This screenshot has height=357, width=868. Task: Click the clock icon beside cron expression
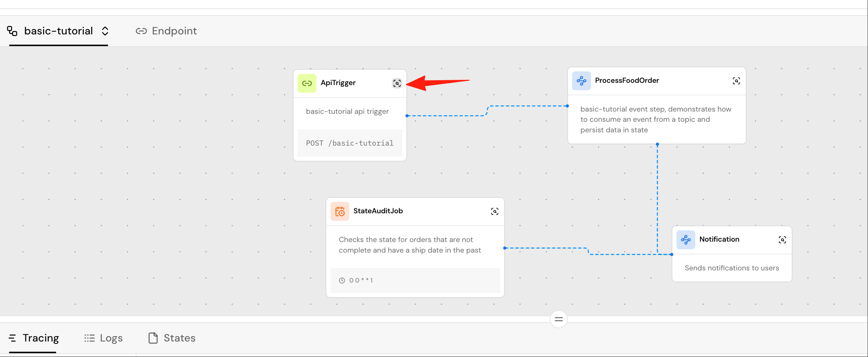pos(342,280)
